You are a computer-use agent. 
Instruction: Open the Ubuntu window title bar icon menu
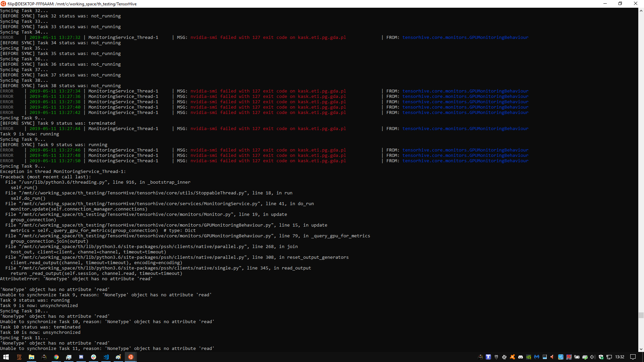3,4
